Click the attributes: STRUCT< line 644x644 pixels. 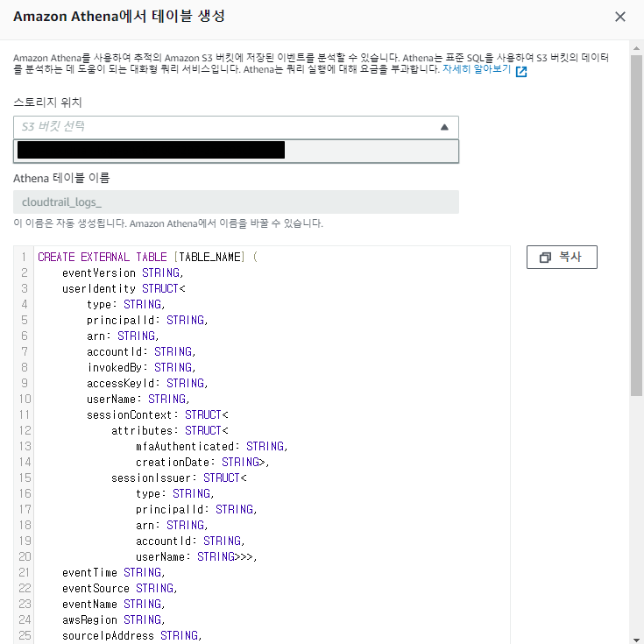point(170,430)
